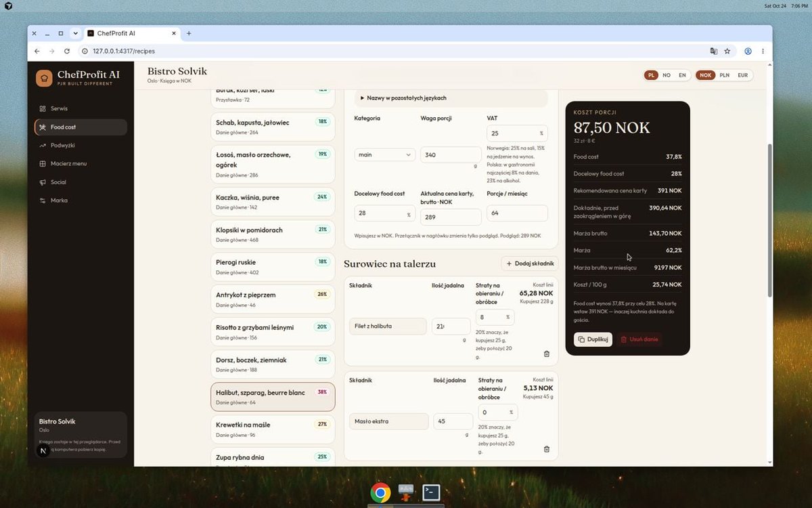Click the Podwyżki trend arrow icon
812x508 pixels.
(x=43, y=146)
